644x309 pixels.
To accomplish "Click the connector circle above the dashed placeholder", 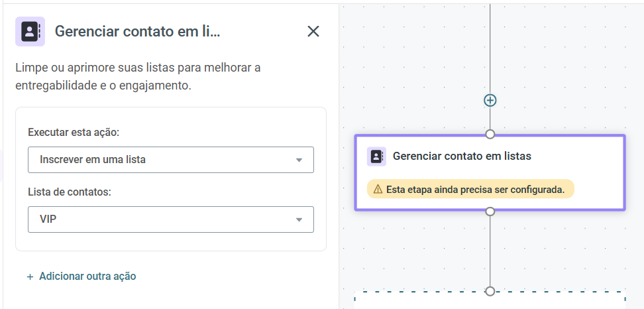I will (x=490, y=291).
